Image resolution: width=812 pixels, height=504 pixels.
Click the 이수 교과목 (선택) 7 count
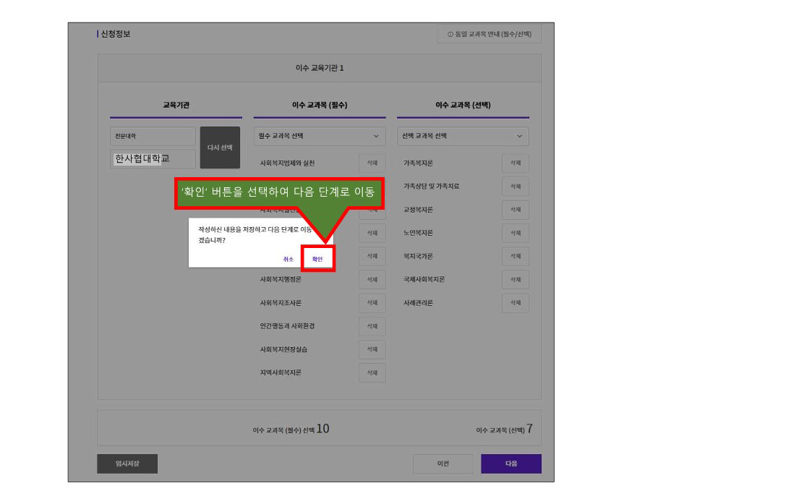505,430
